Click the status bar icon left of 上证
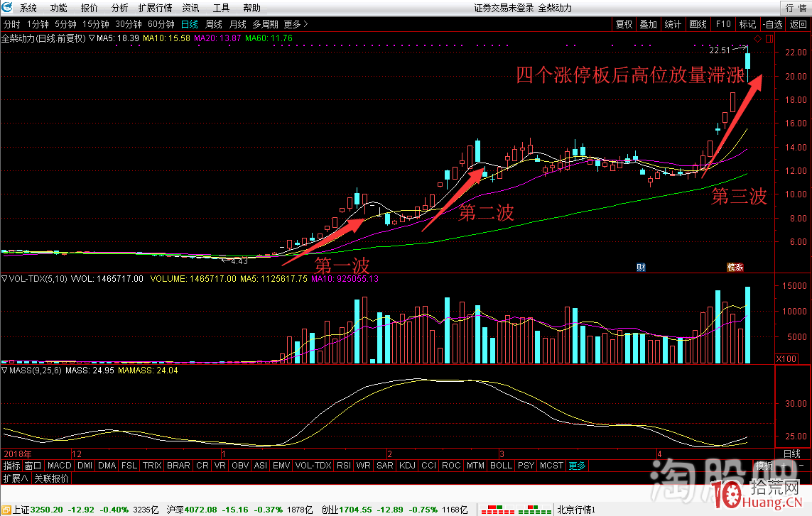This screenshot has width=812, height=516. tap(6, 510)
